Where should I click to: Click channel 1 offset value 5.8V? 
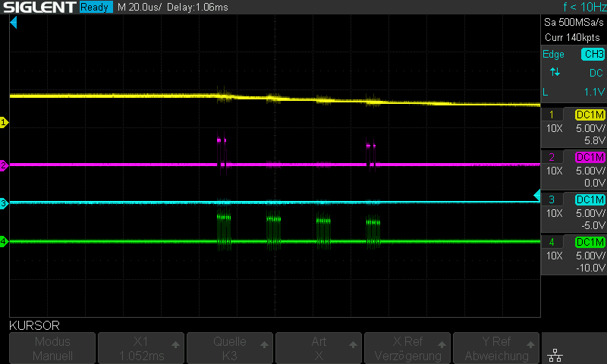click(594, 140)
